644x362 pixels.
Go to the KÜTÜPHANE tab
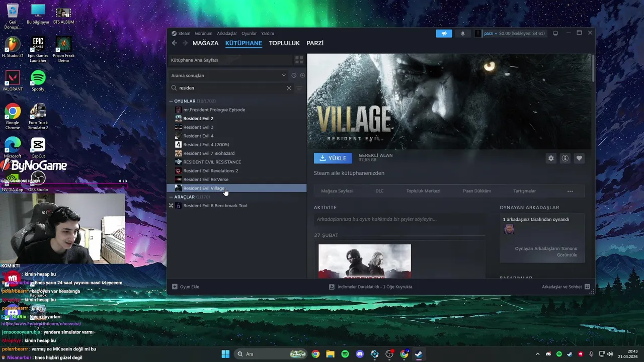(x=244, y=43)
